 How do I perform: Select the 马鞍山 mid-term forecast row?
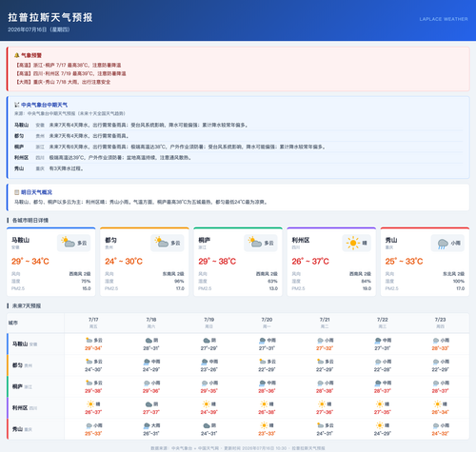[x=238, y=125]
